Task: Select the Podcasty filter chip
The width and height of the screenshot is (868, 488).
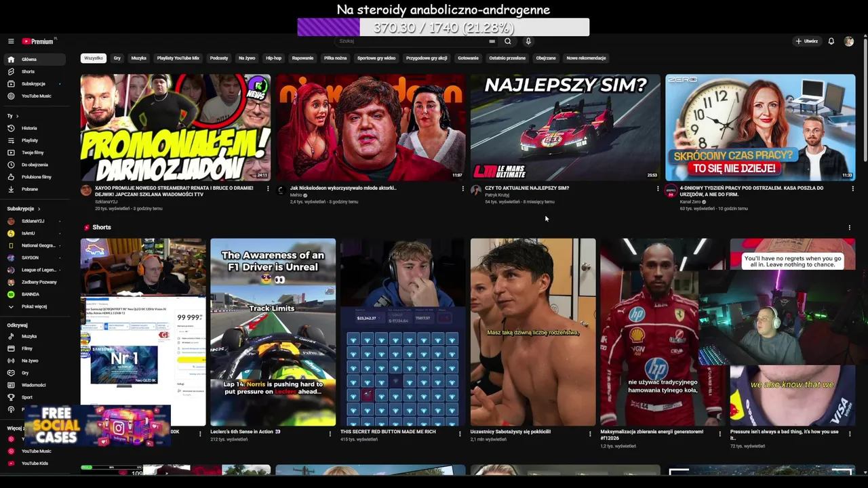Action: tap(219, 58)
